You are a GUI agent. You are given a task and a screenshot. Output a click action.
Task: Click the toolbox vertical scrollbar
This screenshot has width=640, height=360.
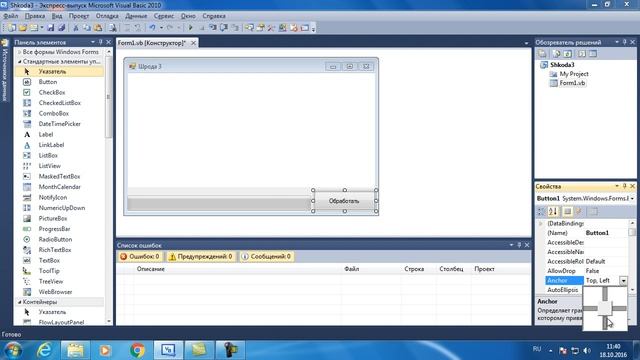click(x=108, y=98)
